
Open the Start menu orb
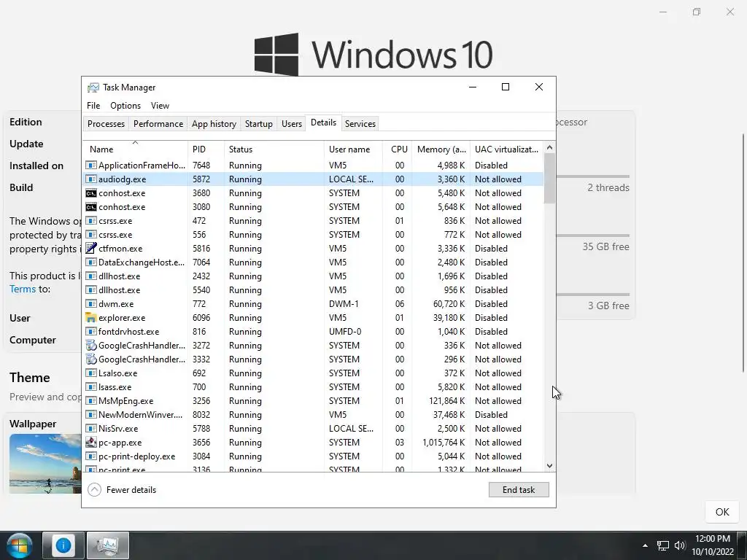19,545
